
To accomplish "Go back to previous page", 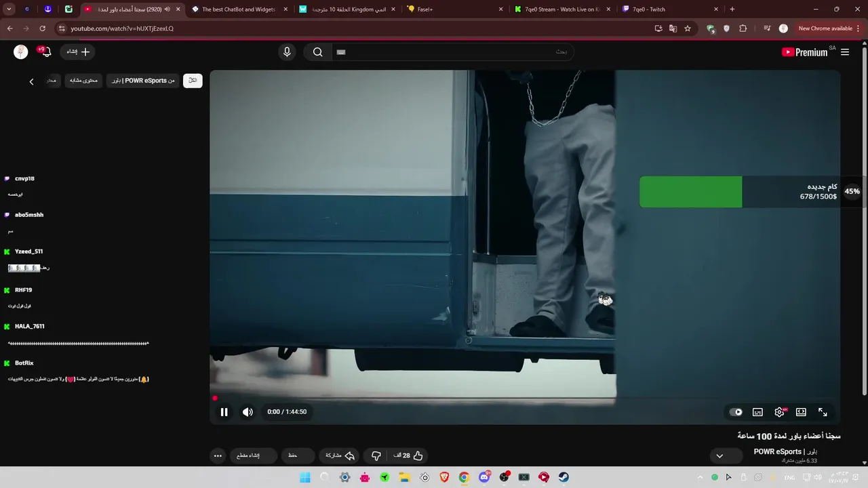I will tap(9, 28).
